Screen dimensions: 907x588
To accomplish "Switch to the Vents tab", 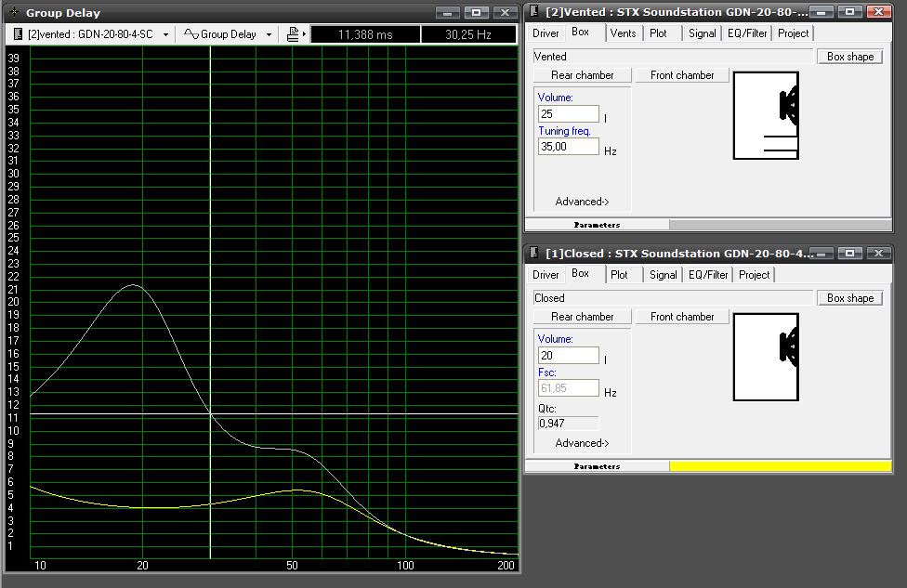I will pyautogui.click(x=623, y=33).
